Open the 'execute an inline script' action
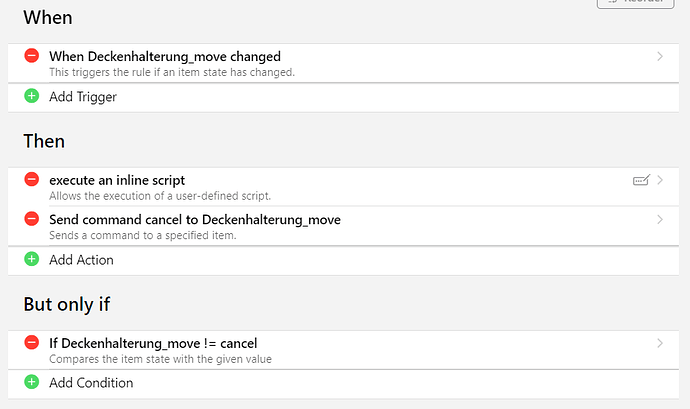 tap(117, 180)
